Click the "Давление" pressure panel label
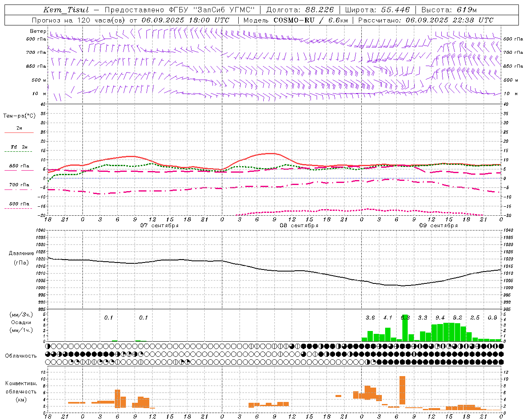Image resolution: width=525 pixels, height=420 pixels. tap(21, 253)
